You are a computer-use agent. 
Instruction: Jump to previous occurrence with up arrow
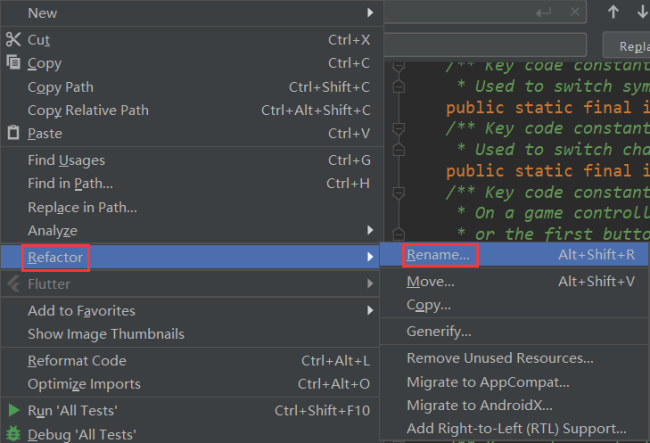click(613, 12)
